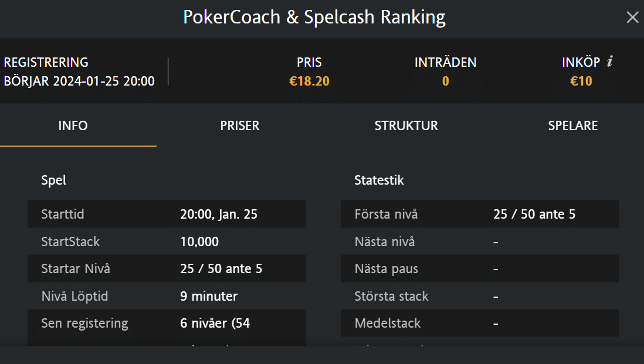Close the tournament info dialog
The height and width of the screenshot is (364, 644).
(632, 18)
